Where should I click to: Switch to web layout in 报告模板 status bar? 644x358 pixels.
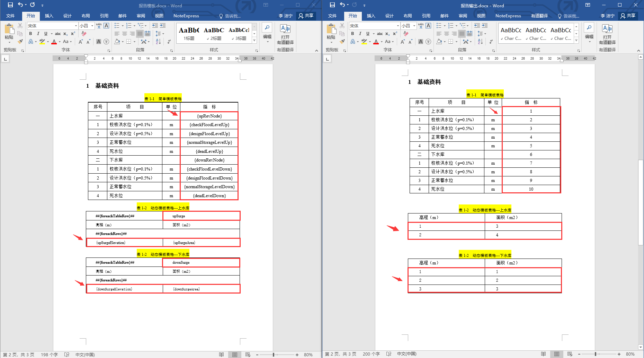pyautogui.click(x=248, y=355)
